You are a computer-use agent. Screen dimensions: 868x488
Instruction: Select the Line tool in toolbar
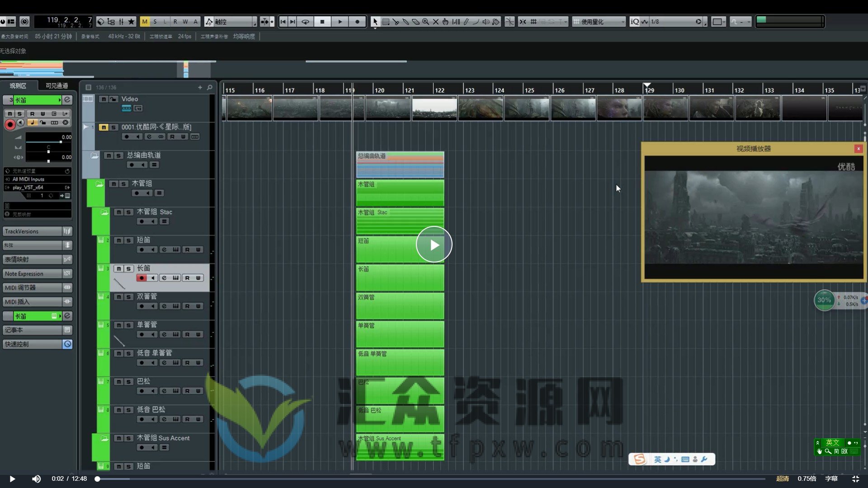click(x=476, y=21)
